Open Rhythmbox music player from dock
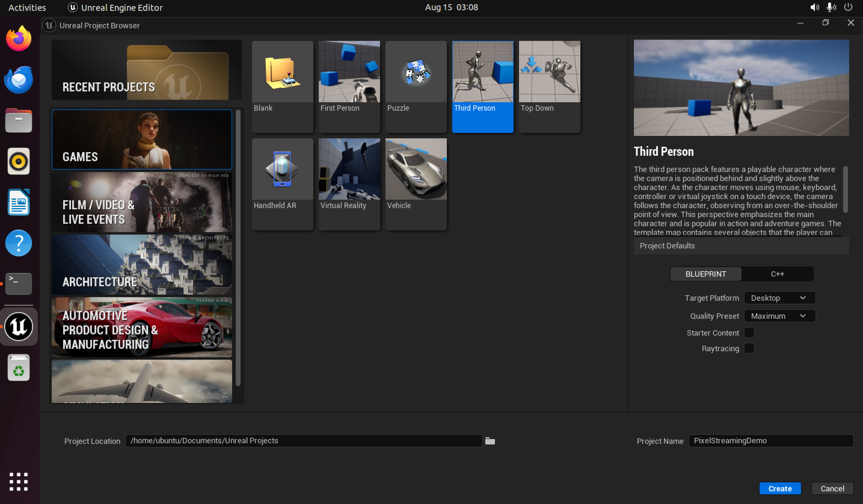Screen dimensions: 863x504 tap(19, 161)
